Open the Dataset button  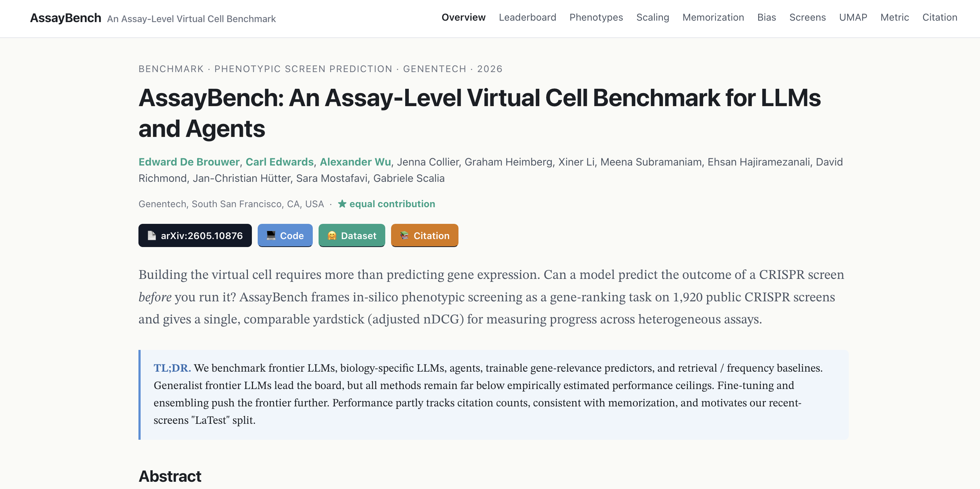pos(352,235)
